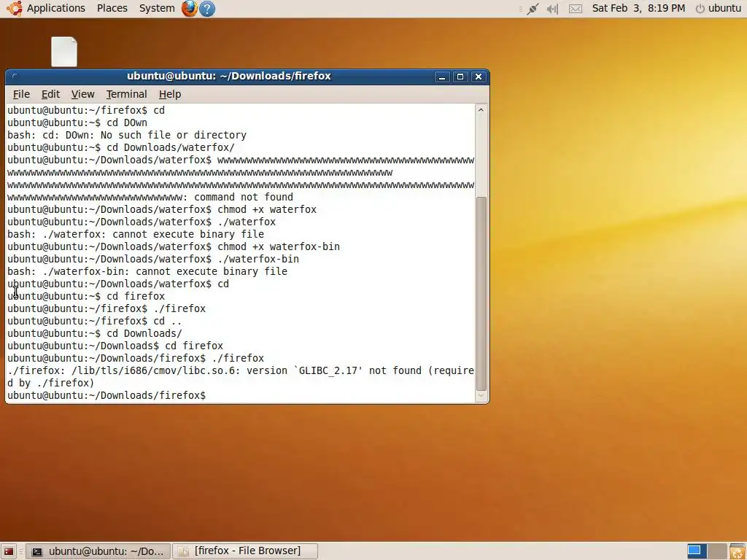747x560 pixels.
Task: Click the terminal scrollbar up arrow
Action: click(481, 110)
